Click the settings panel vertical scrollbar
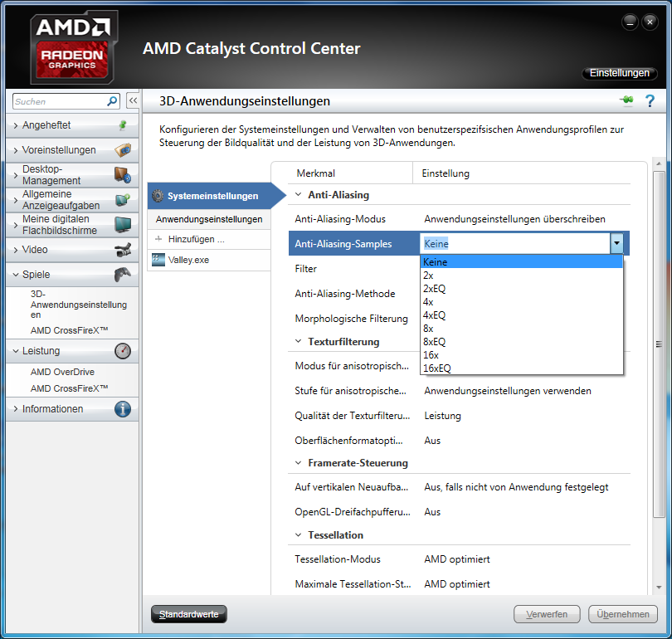 pos(659,344)
